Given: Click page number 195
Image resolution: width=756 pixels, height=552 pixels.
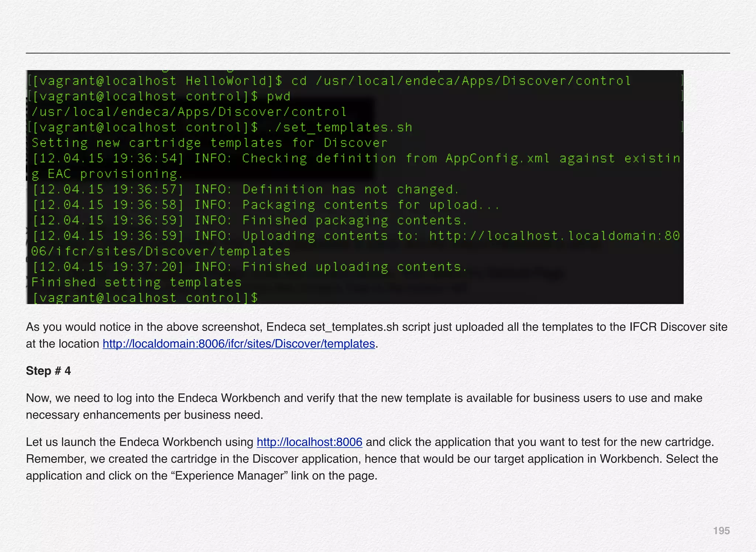Looking at the screenshot, I should click(x=721, y=531).
